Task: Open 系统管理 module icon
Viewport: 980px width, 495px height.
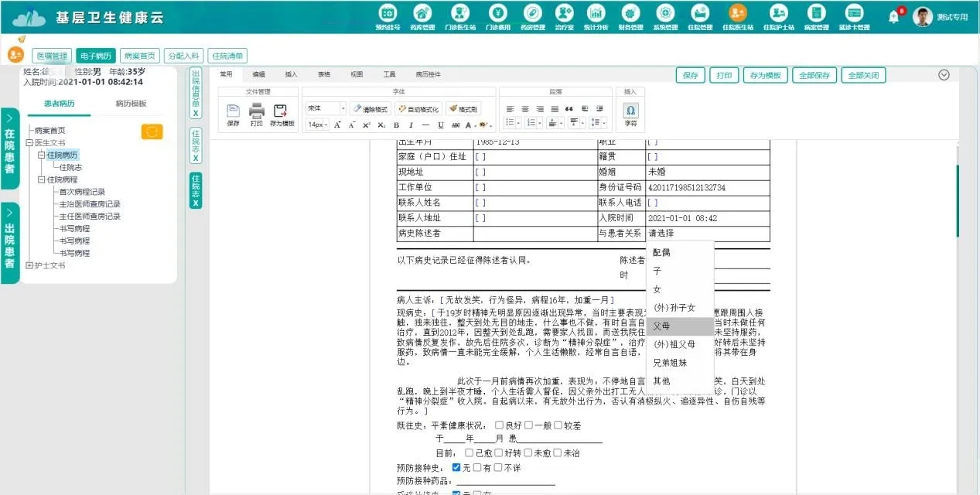Action: [x=665, y=16]
